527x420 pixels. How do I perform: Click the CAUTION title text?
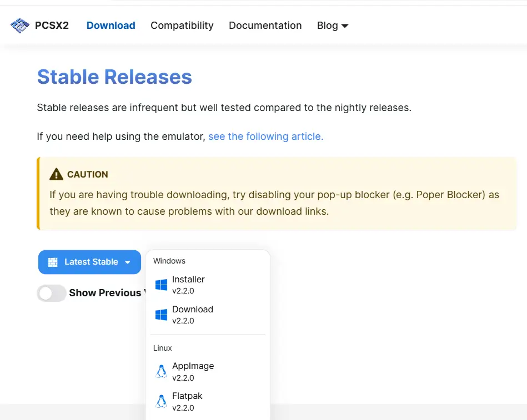pyautogui.click(x=88, y=174)
